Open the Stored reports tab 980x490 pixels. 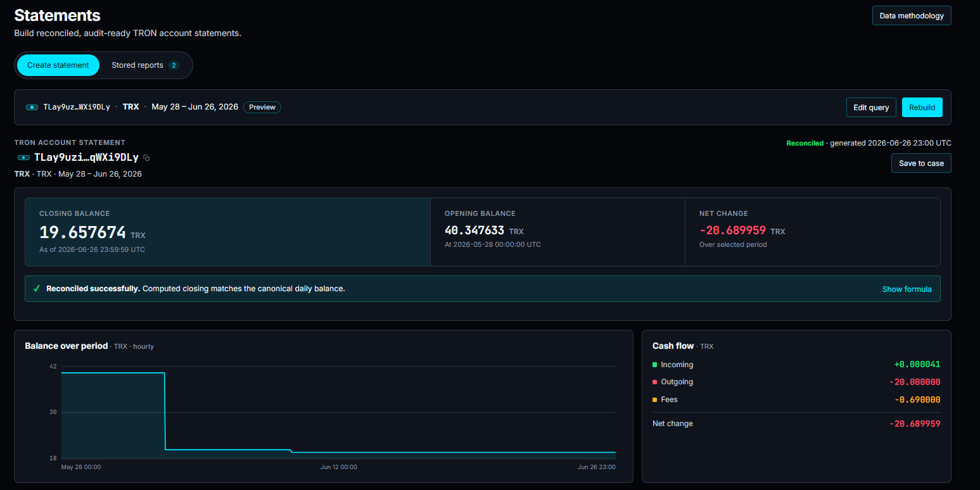click(146, 65)
